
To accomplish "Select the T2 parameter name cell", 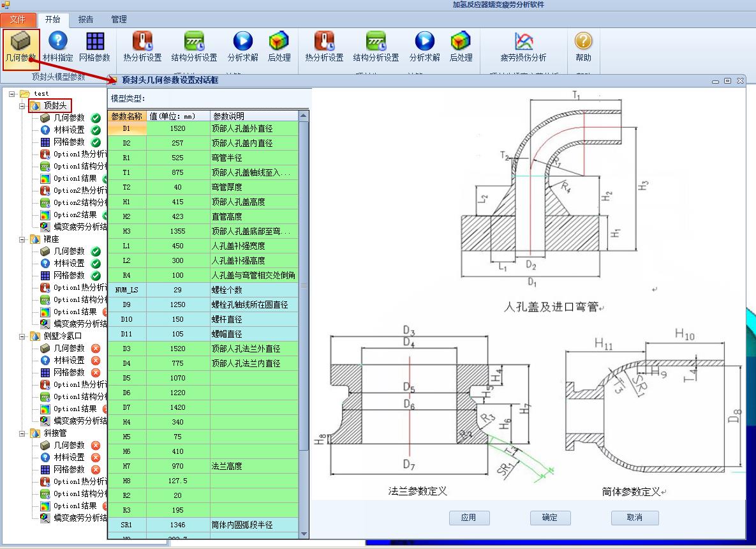I will pos(127,187).
